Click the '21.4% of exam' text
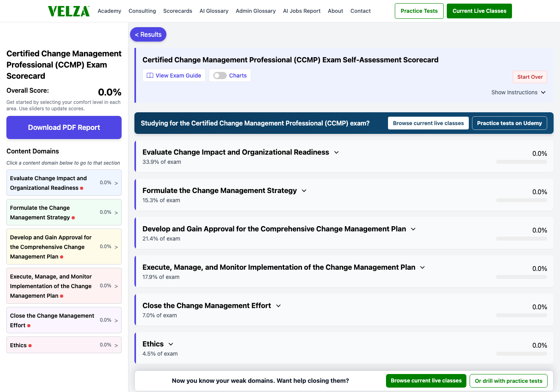 pyautogui.click(x=161, y=239)
